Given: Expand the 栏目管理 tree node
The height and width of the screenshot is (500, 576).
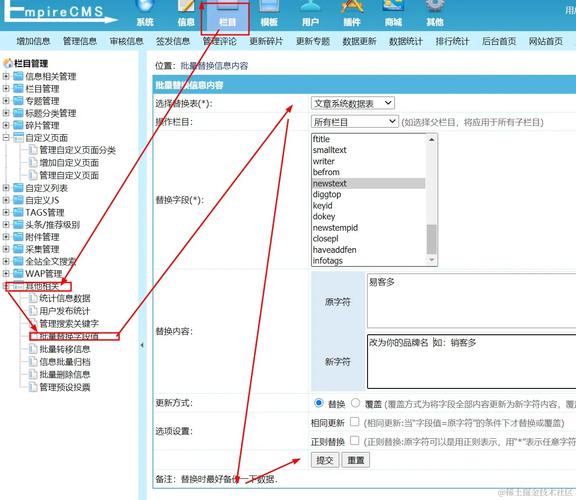Looking at the screenshot, I should click(6, 89).
